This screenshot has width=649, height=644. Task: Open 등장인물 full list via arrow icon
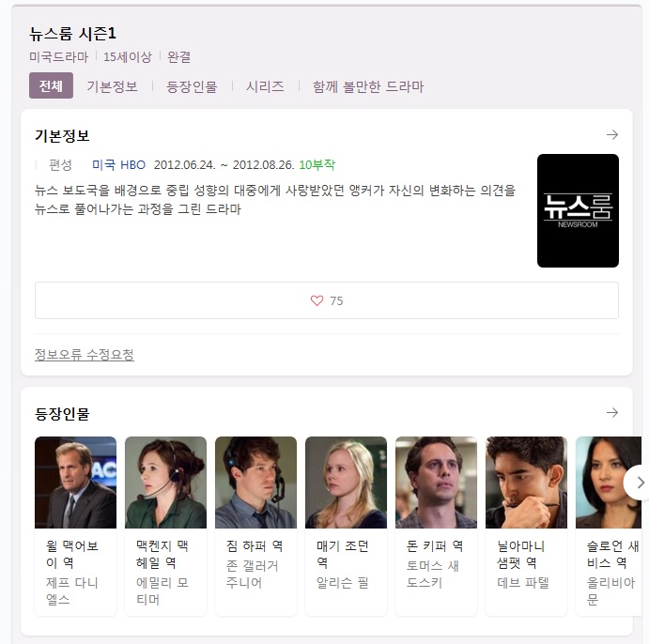(x=612, y=412)
